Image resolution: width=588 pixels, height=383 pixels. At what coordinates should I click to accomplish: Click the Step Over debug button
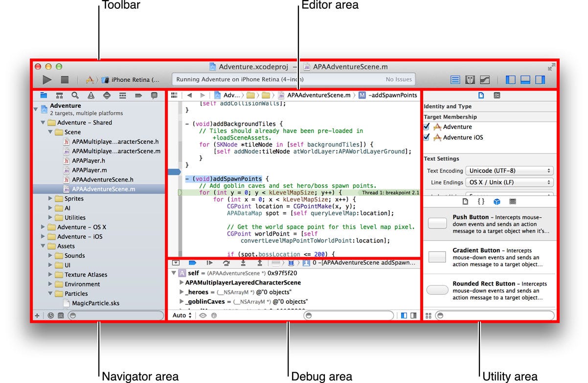coord(226,263)
